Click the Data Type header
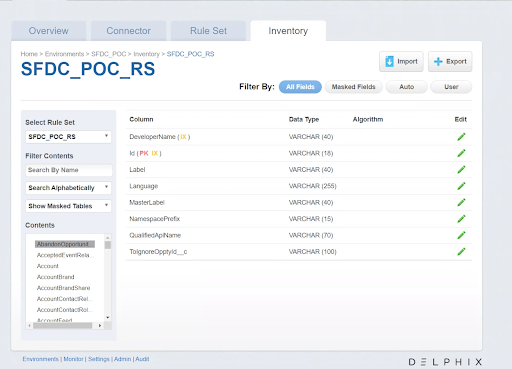Viewport: 512px width, 369px height. (304, 119)
